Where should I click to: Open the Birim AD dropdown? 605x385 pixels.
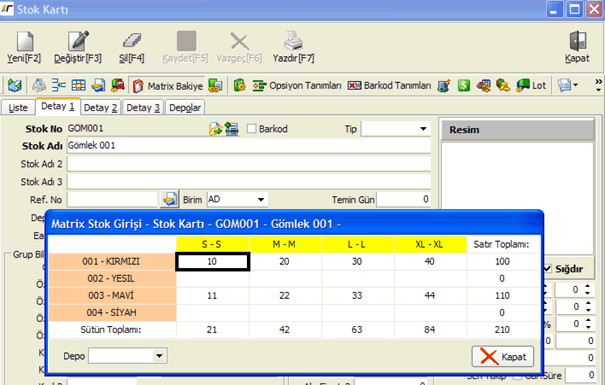coord(261,199)
